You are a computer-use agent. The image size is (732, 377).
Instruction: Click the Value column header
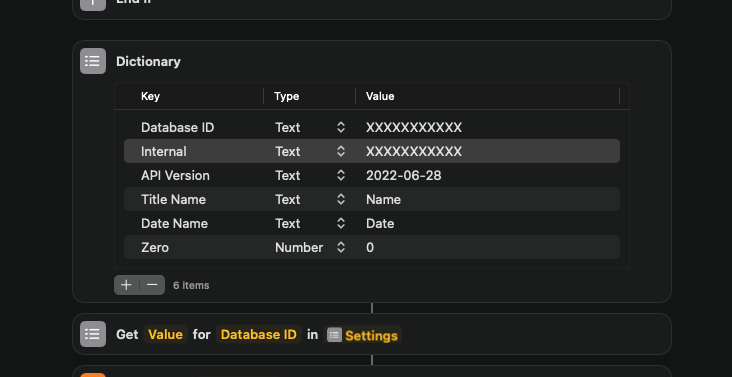coord(380,96)
